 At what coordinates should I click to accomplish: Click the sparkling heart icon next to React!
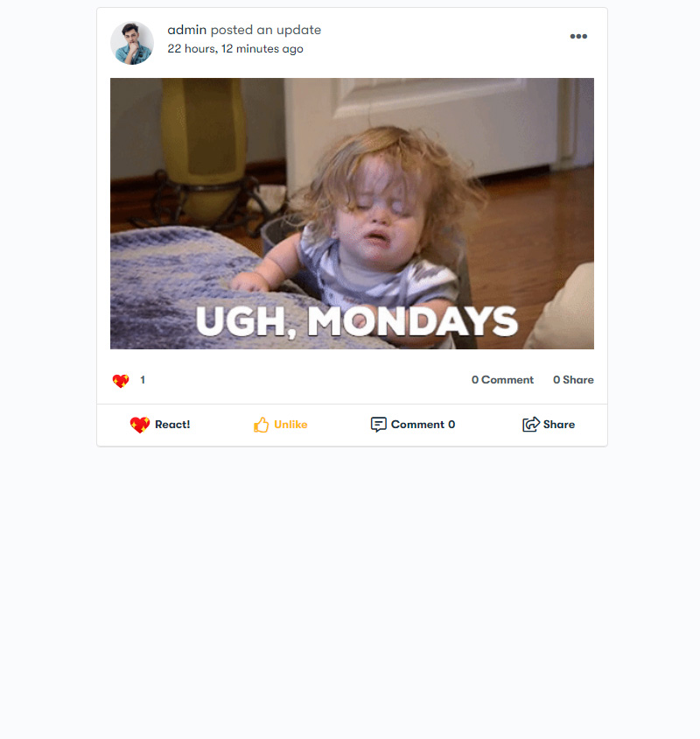coord(140,425)
